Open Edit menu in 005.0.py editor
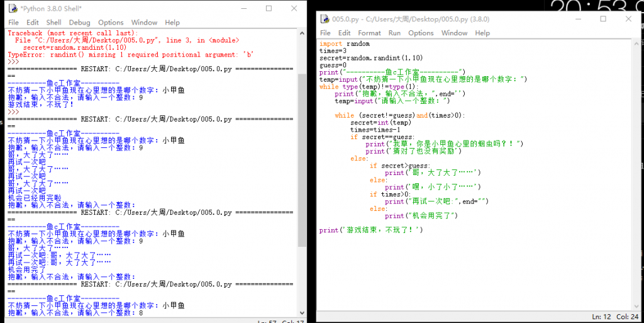 (344, 33)
